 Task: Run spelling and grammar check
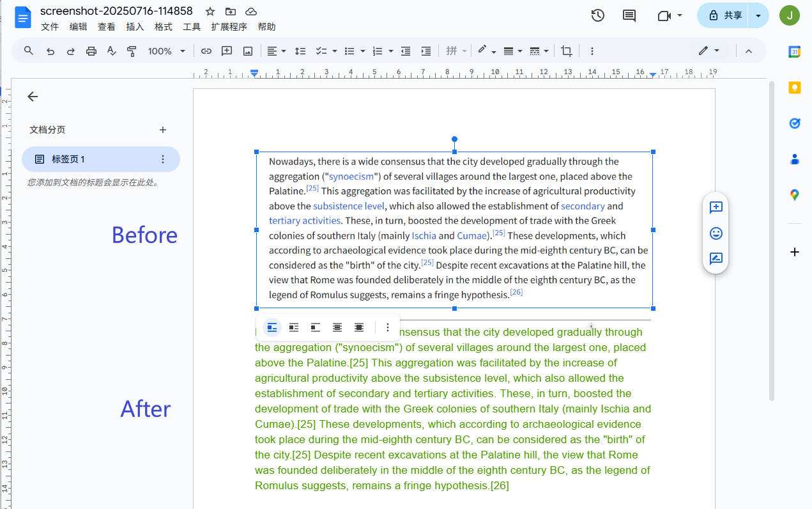pos(112,51)
